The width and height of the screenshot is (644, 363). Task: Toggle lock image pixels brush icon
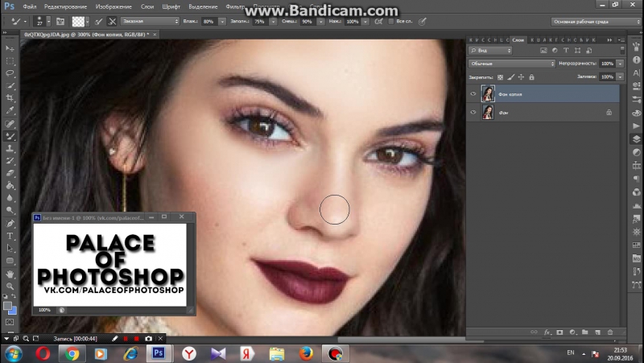511,76
